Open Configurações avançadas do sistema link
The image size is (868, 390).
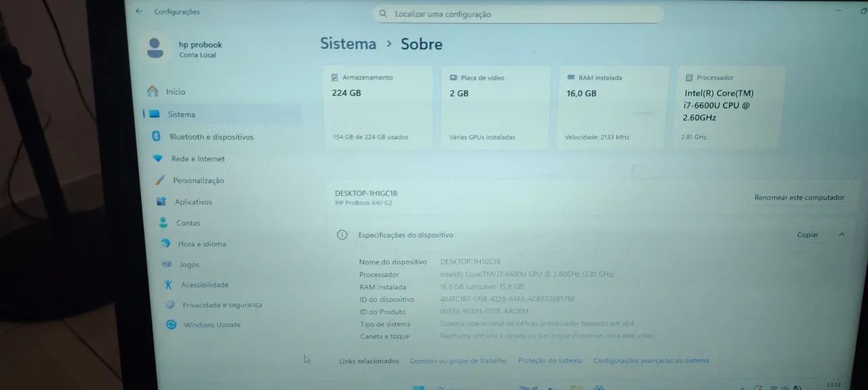point(651,361)
